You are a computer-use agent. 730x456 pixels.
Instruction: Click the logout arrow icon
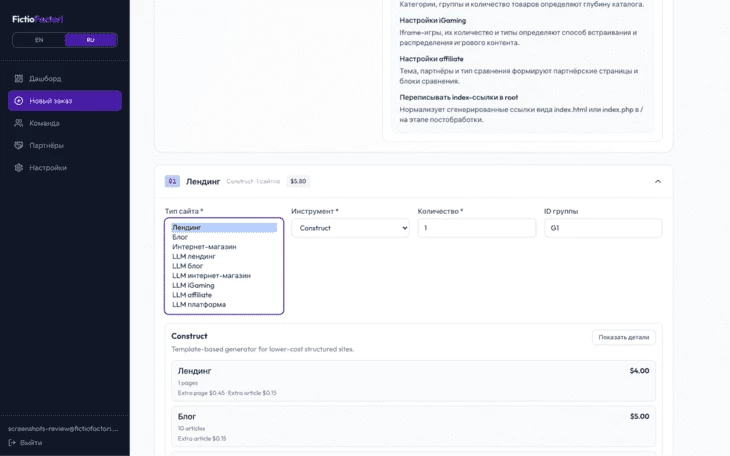(x=12, y=442)
